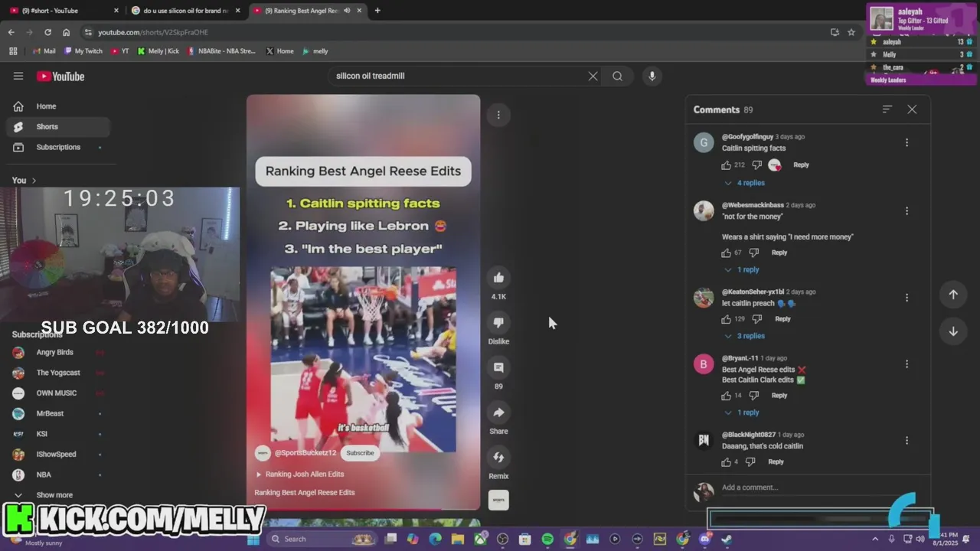980x551 pixels.
Task: Open the short's three-dot options menu
Action: [x=498, y=115]
